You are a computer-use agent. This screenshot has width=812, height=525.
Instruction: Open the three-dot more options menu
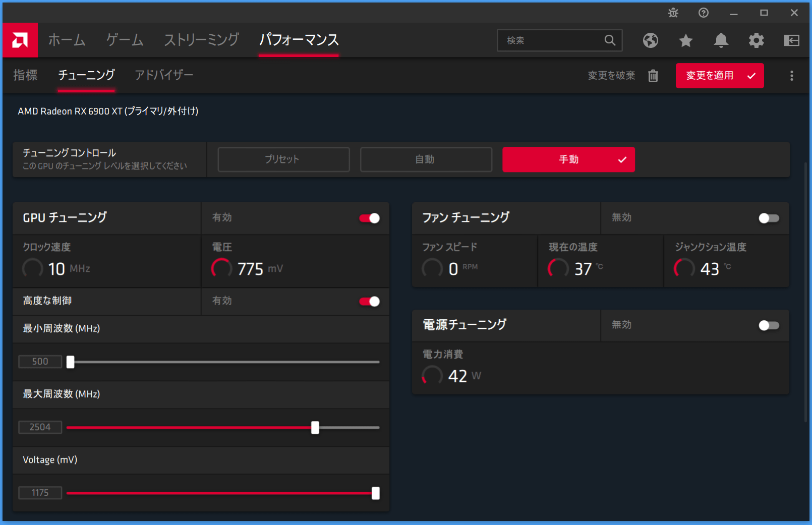792,76
